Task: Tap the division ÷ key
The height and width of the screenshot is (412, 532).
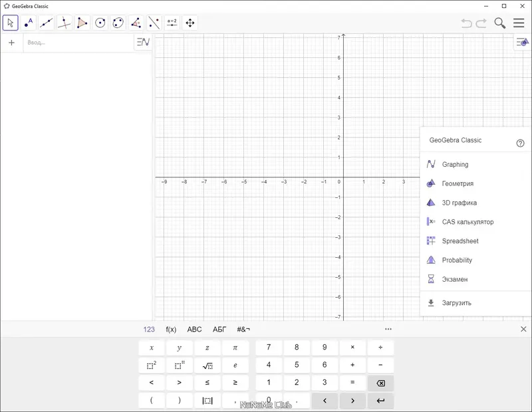Action: click(380, 348)
